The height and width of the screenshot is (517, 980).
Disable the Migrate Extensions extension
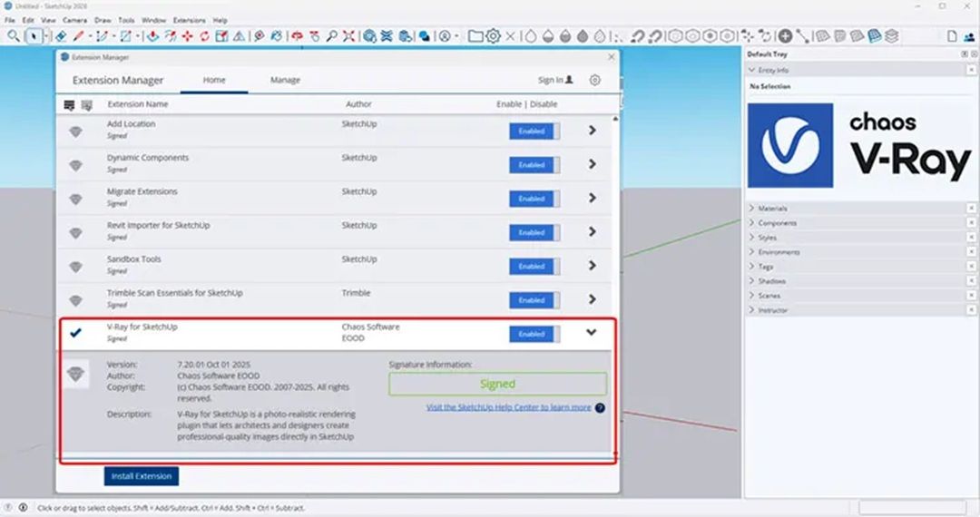coord(534,199)
